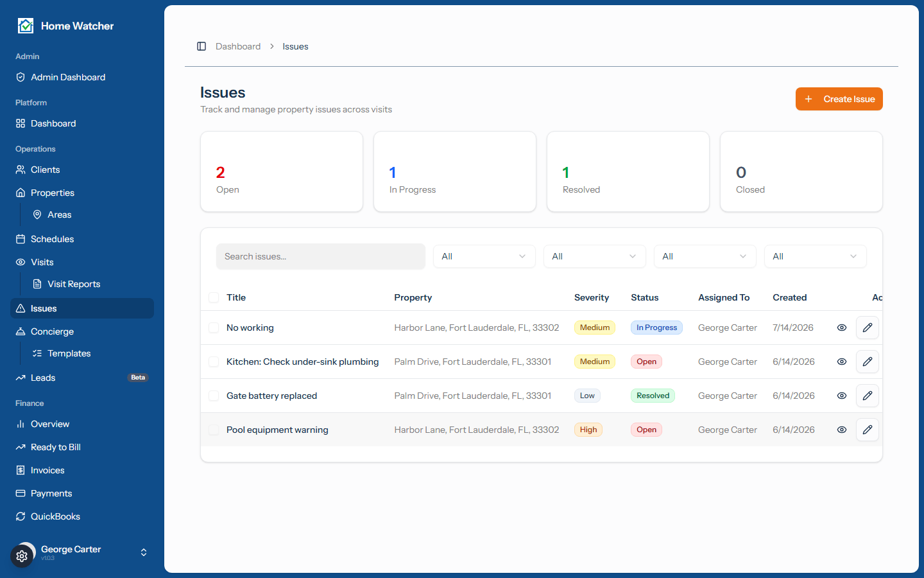Open Leads beta page
924x578 pixels.
coord(82,378)
